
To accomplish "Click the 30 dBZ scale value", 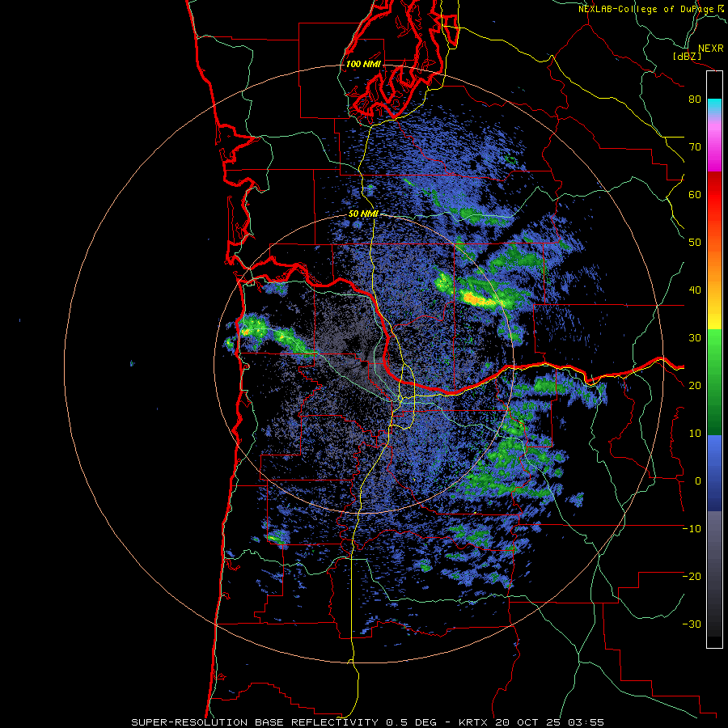I will point(695,338).
